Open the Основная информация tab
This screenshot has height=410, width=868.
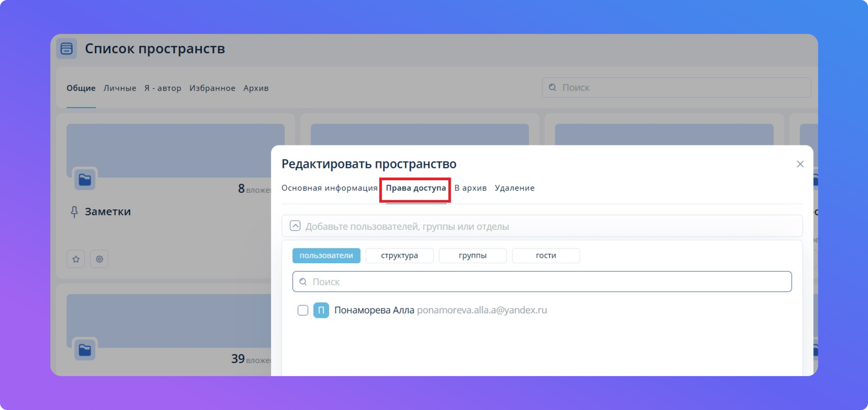pyautogui.click(x=330, y=188)
